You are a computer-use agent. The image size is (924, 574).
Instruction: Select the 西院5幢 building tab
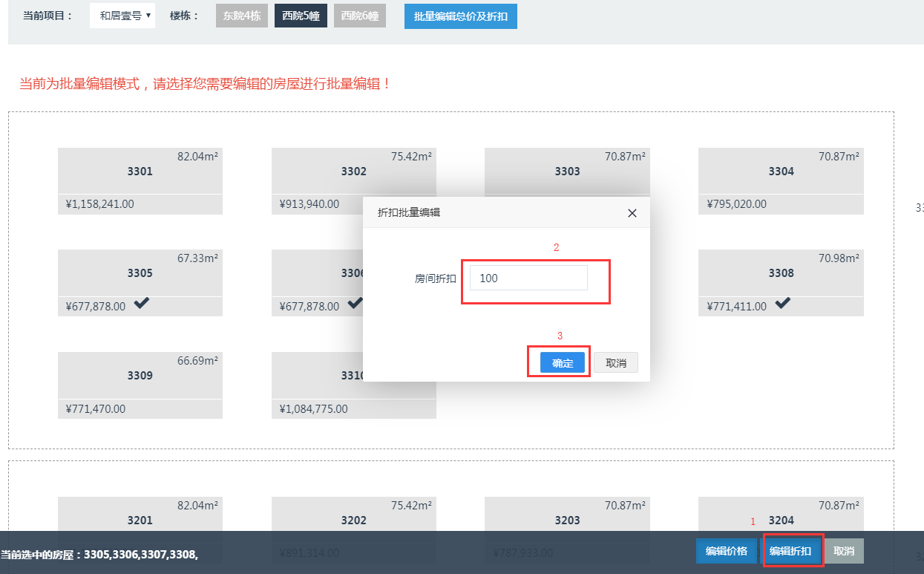click(301, 16)
